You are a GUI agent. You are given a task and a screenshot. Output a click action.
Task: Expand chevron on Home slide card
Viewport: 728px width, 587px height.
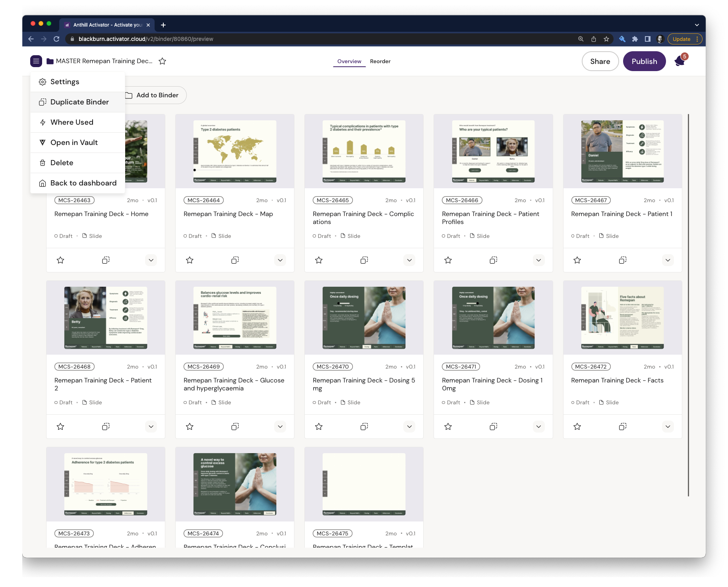click(x=151, y=260)
